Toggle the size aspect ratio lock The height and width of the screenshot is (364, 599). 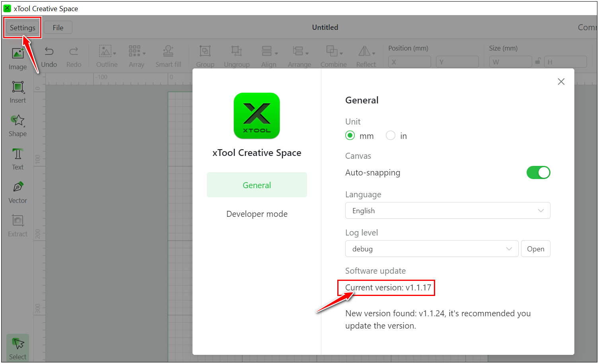(538, 61)
